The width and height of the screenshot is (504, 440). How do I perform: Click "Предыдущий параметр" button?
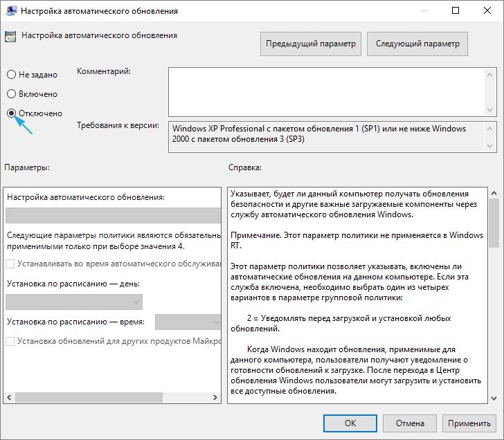click(x=311, y=44)
